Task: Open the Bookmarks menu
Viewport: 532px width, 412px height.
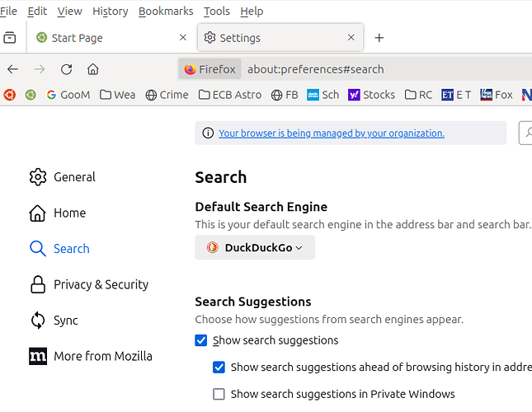Action: (x=165, y=11)
